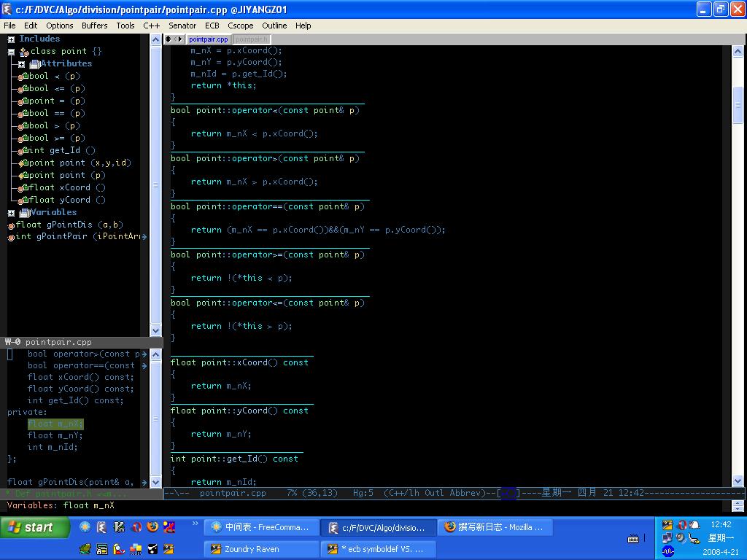Open the ECB menu
Screen dimensions: 747x560
(212, 26)
